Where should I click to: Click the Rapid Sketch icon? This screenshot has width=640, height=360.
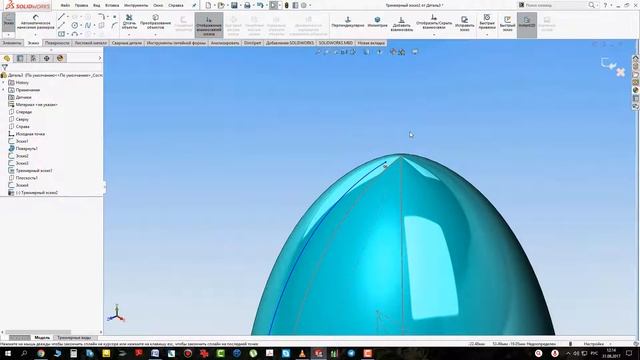(507, 24)
